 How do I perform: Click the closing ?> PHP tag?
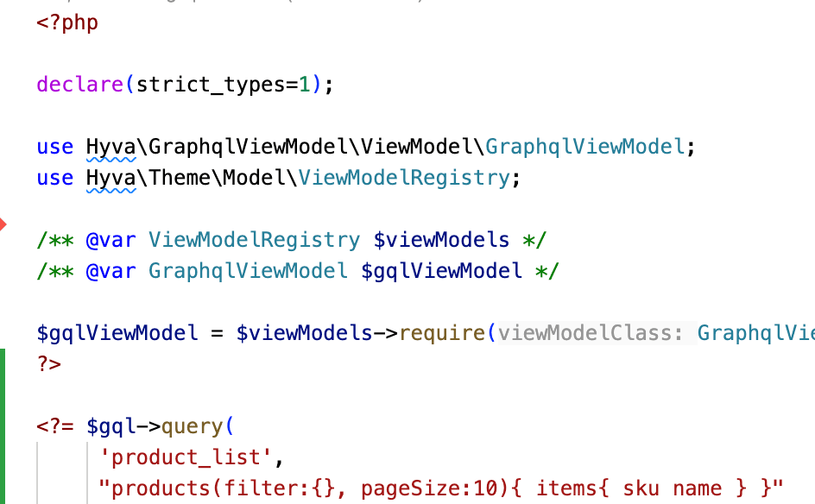49,364
